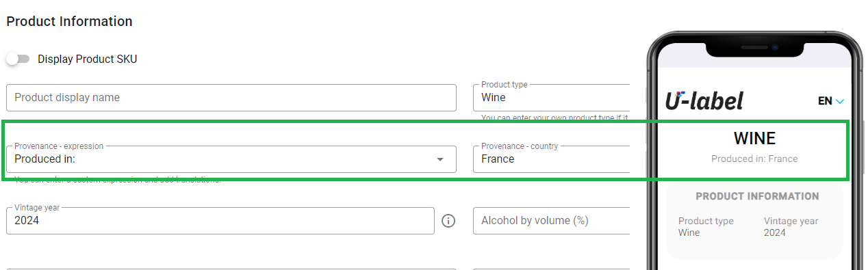The image size is (868, 270).
Task: Click the Alcohol by volume (%) field
Action: click(x=551, y=221)
